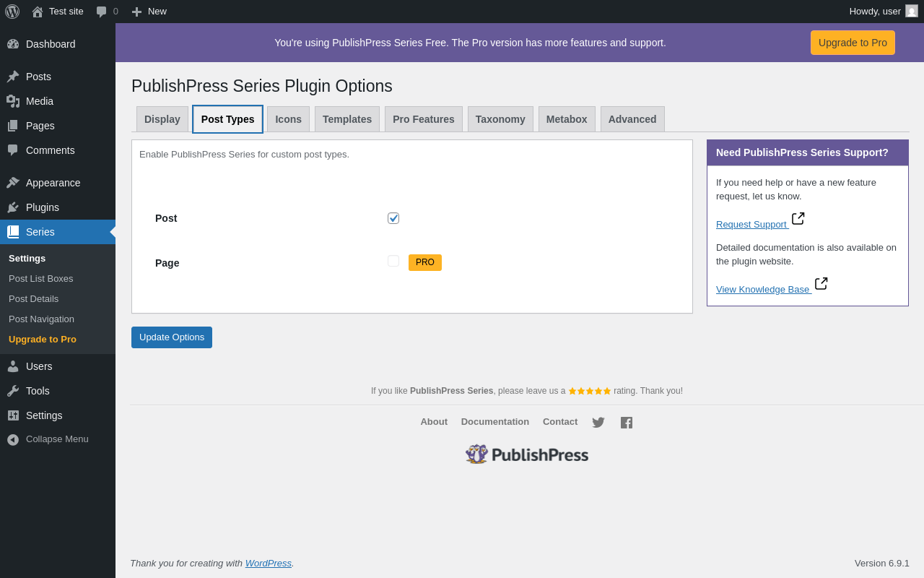Viewport: 924px width, 578px height.
Task: Open the Twitter bird icon in footer
Action: (598, 423)
